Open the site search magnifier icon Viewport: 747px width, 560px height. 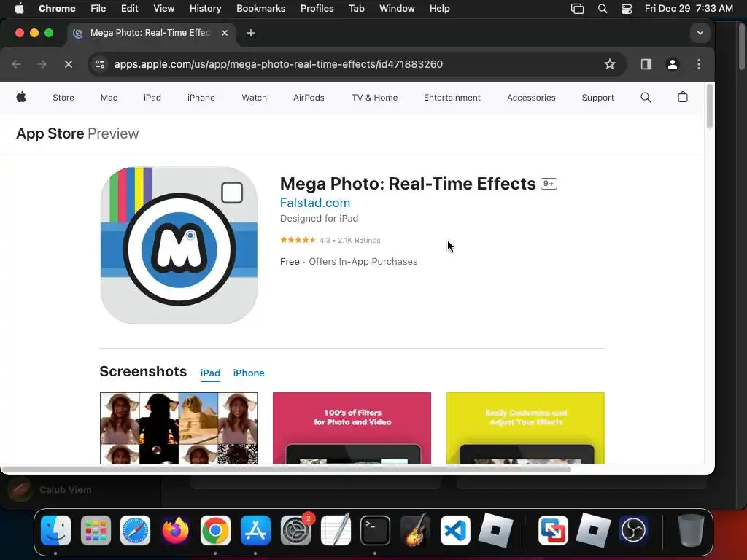tap(646, 97)
